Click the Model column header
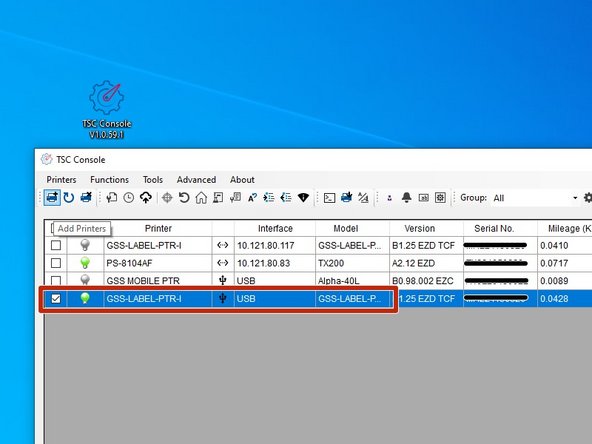The image size is (592, 444). pyautogui.click(x=346, y=228)
